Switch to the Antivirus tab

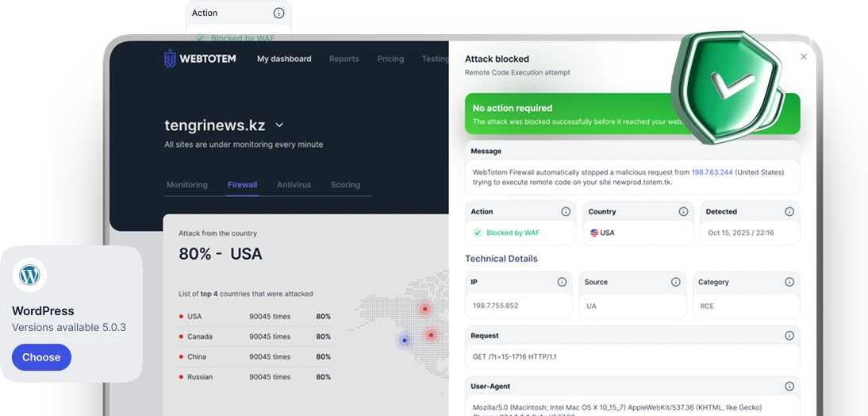(x=294, y=185)
